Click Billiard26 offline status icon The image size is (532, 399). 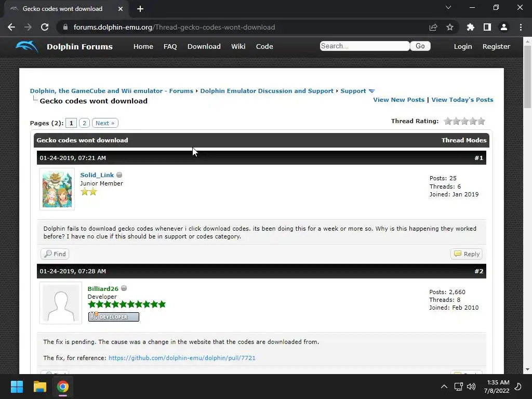point(124,288)
